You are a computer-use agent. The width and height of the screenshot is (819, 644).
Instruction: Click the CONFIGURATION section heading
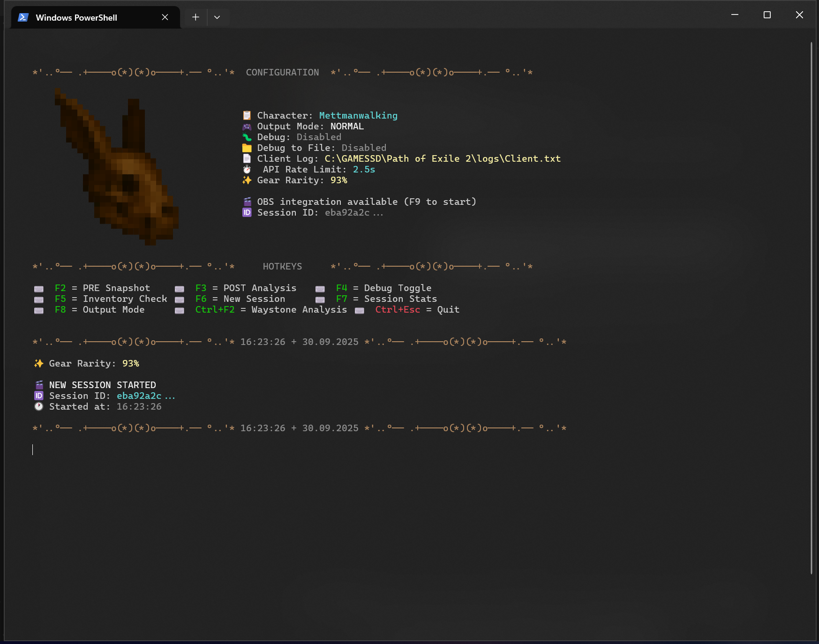(x=282, y=72)
